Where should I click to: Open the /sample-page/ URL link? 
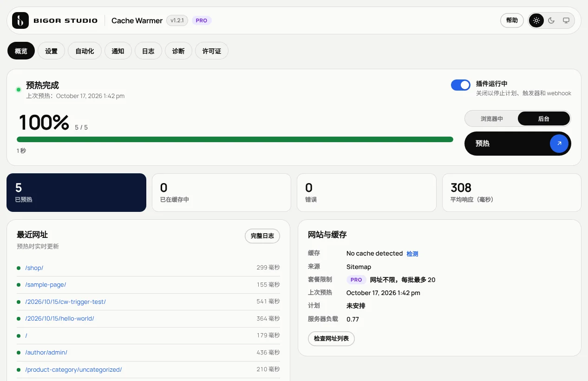[x=46, y=285]
